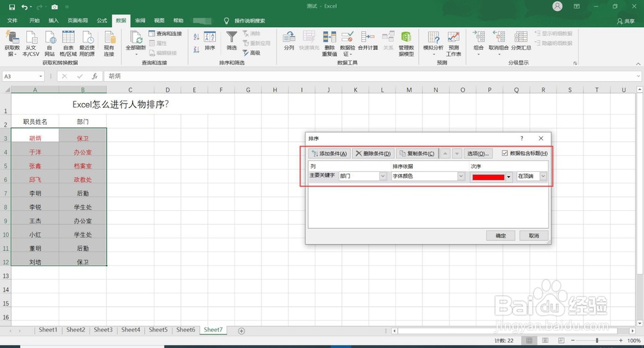This screenshot has height=348, width=644.
Task: Click the 操作说明搜索 search field
Action: click(x=249, y=21)
